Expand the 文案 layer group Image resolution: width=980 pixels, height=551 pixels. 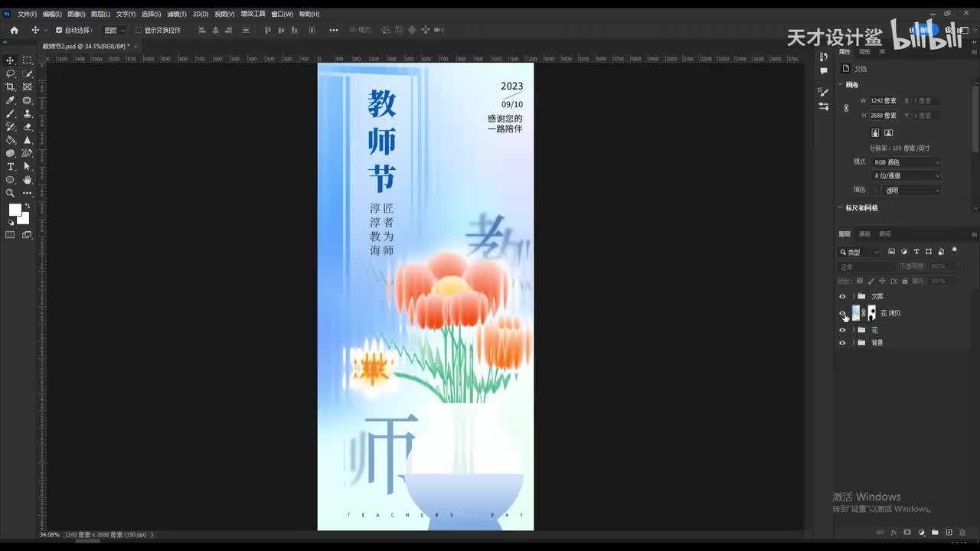pyautogui.click(x=853, y=296)
